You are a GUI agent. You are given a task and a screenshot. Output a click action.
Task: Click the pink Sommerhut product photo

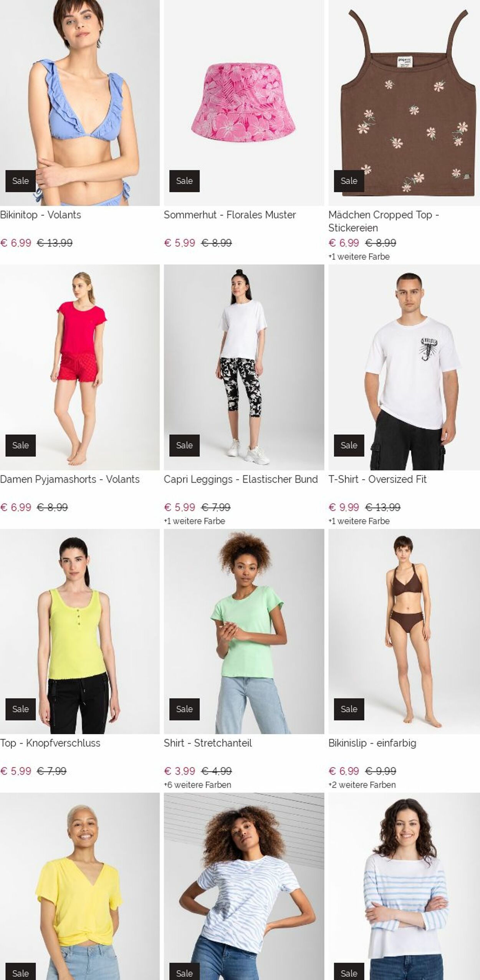[x=244, y=103]
